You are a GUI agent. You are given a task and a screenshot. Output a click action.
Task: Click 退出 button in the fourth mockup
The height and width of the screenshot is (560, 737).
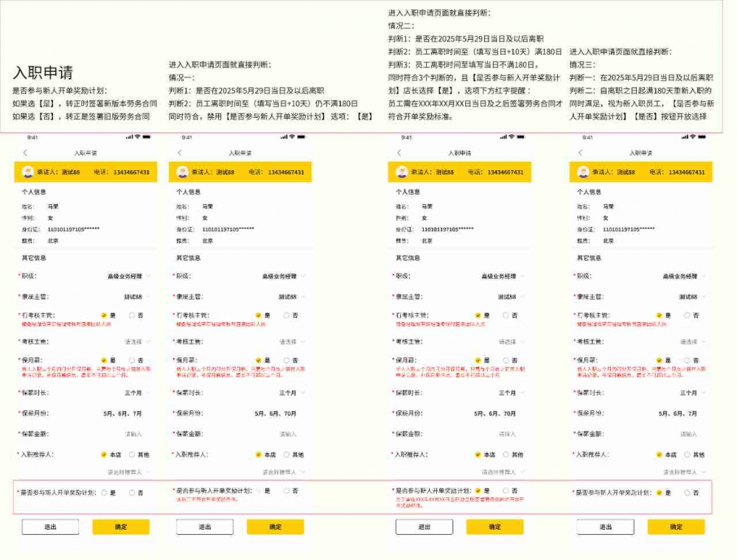(605, 527)
